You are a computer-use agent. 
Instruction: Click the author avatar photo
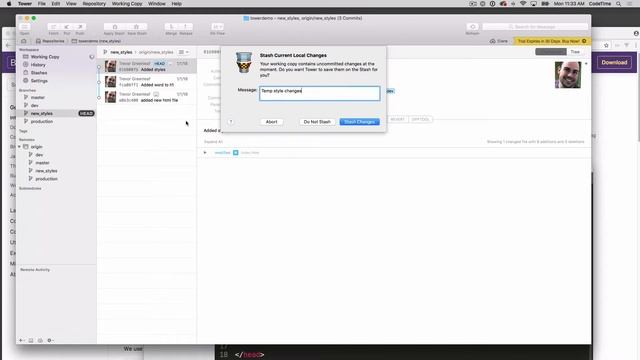[x=567, y=75]
